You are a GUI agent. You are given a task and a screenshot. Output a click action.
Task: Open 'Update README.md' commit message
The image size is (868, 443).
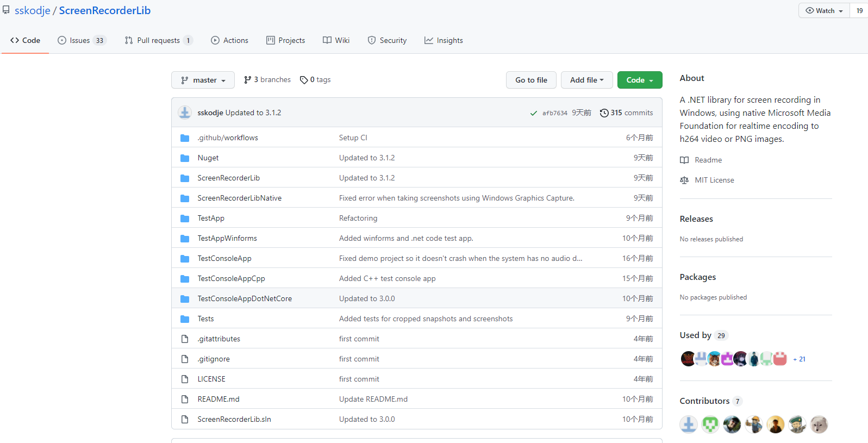point(373,400)
